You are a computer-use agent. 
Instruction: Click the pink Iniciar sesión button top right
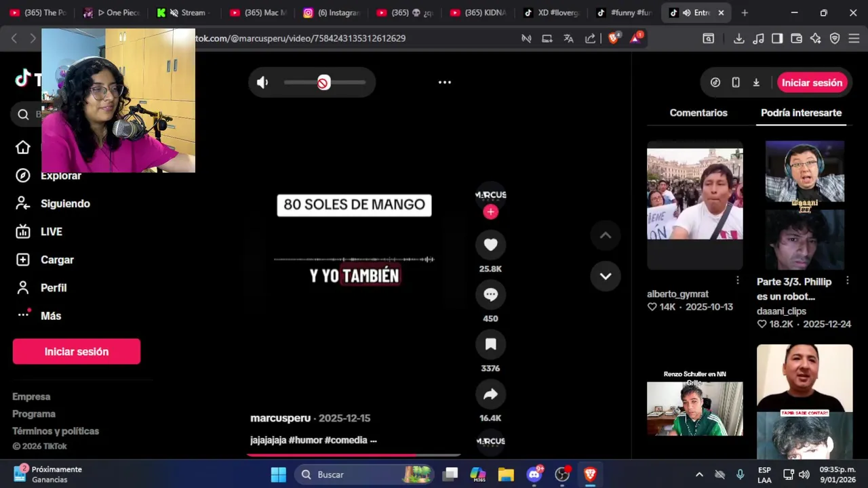click(812, 83)
